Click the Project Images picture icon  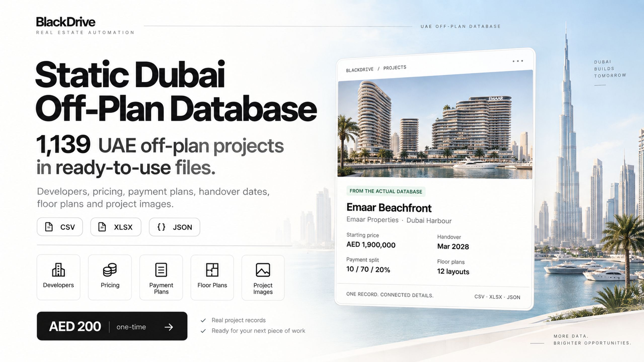click(x=263, y=270)
